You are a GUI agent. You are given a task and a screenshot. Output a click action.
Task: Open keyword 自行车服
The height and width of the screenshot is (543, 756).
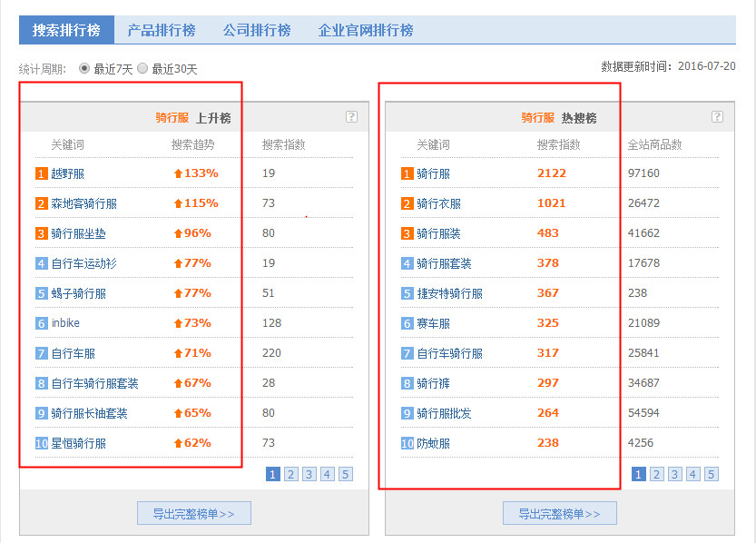(x=74, y=353)
